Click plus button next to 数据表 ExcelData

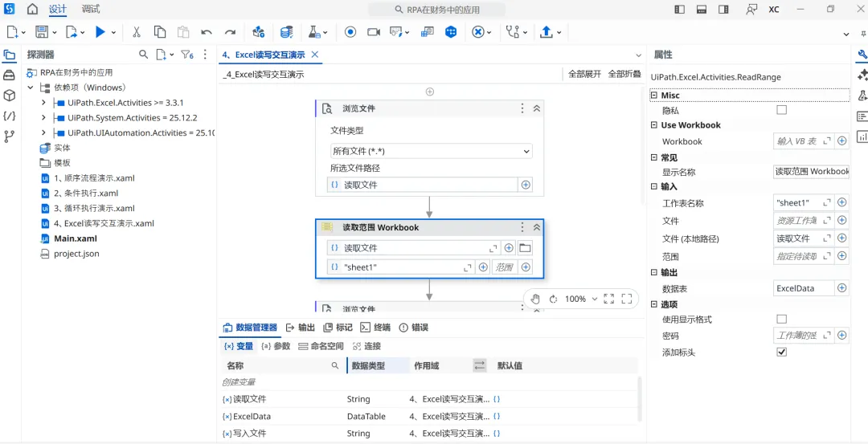[842, 288]
